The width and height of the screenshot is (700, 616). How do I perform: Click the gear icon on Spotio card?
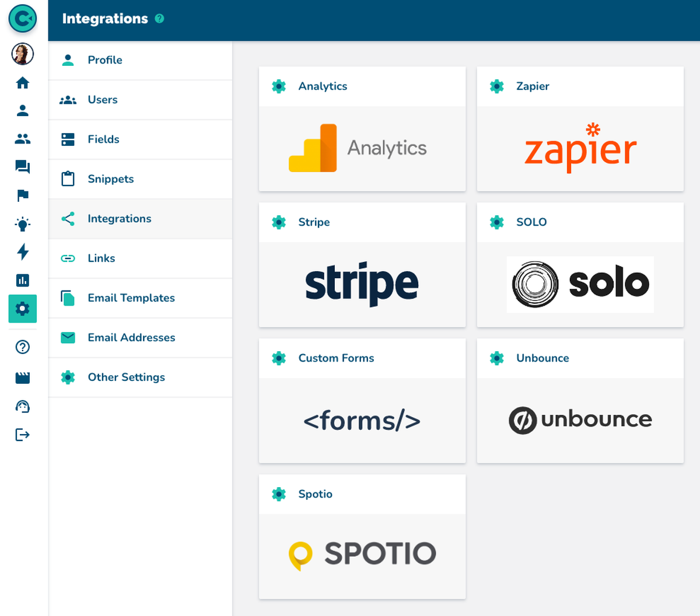279,494
